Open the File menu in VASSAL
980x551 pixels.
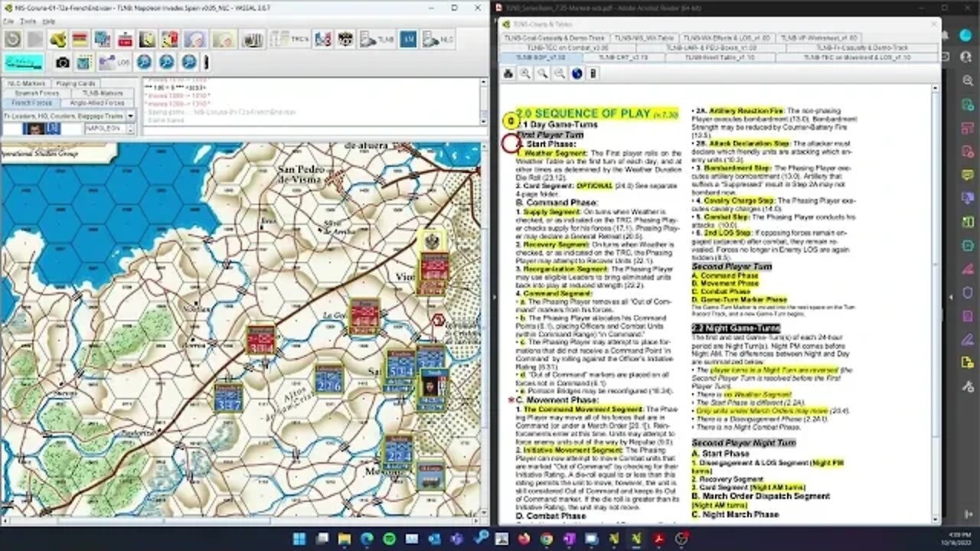8,21
